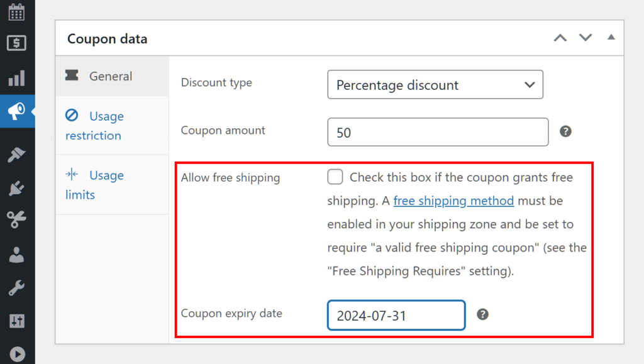Open the calendar icon in admin sidebar
The height and width of the screenshot is (364, 644).
tap(16, 11)
